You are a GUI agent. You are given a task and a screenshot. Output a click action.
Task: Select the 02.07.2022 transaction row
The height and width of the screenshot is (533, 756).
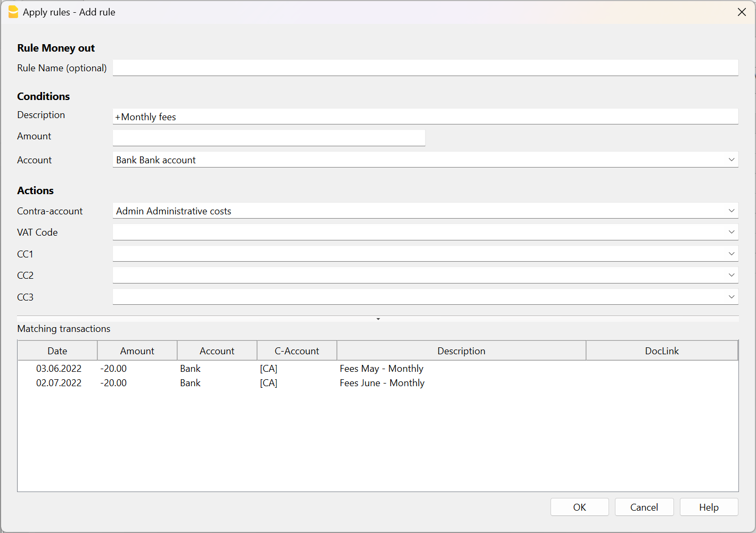59,383
